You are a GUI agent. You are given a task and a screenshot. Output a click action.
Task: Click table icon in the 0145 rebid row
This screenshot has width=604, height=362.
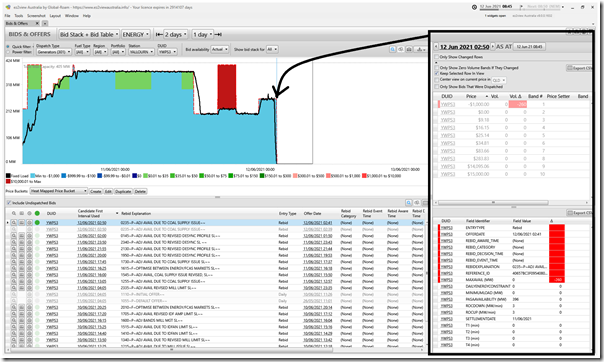pos(22,236)
